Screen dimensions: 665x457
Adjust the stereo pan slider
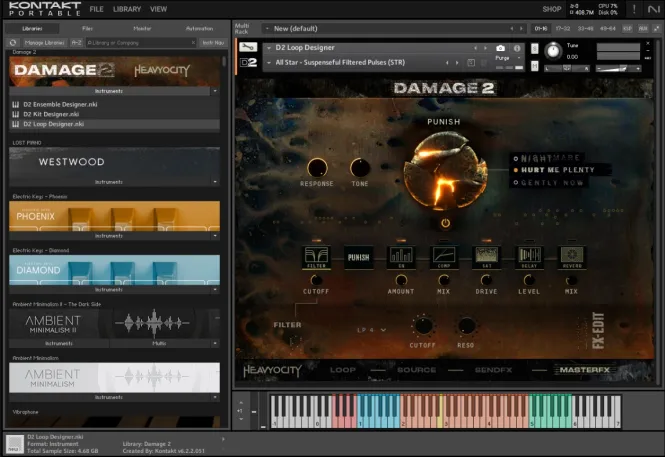click(x=567, y=68)
